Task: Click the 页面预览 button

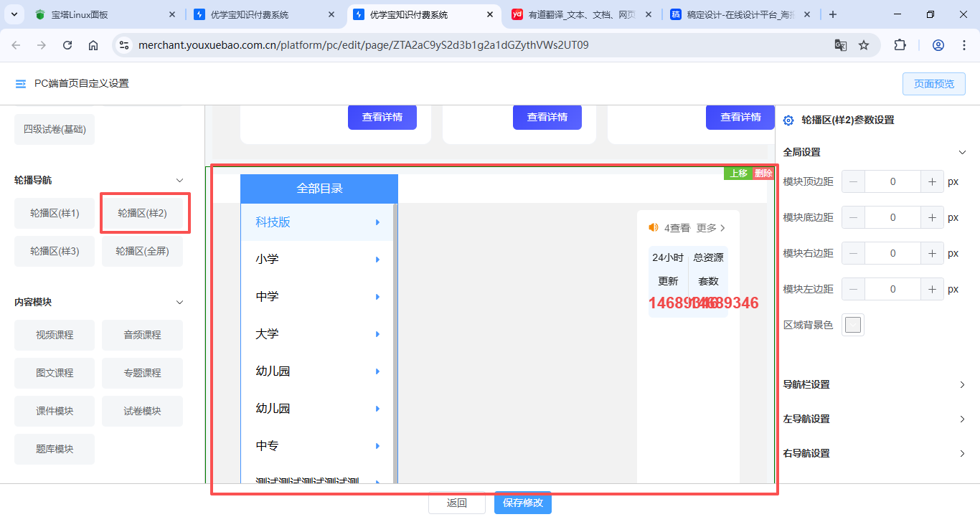Action: [933, 84]
